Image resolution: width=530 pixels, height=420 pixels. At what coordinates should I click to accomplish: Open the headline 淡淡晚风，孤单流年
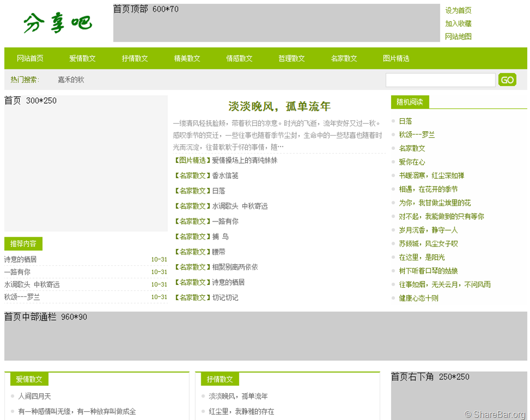pos(279,106)
